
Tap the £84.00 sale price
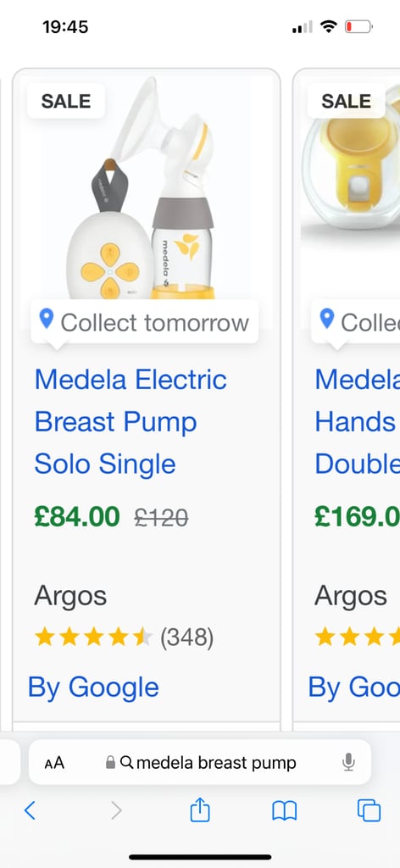point(77,517)
